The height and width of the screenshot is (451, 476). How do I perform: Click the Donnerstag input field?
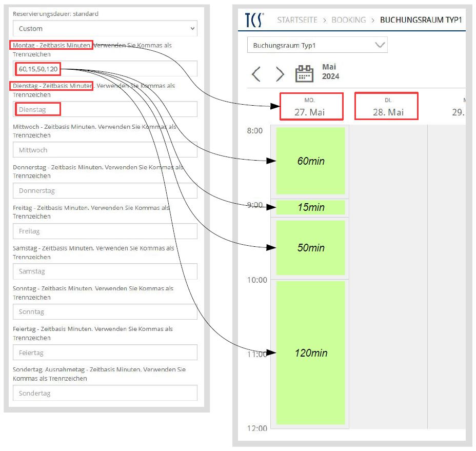[x=105, y=190]
